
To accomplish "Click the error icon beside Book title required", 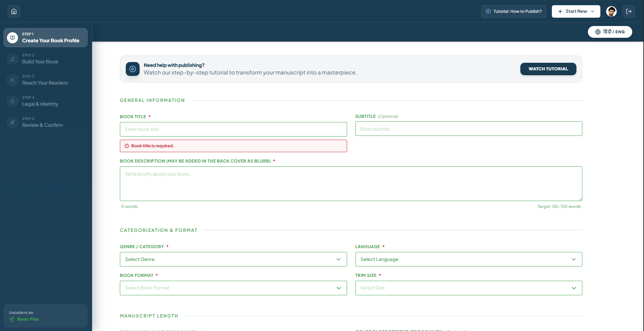I will pos(127,146).
